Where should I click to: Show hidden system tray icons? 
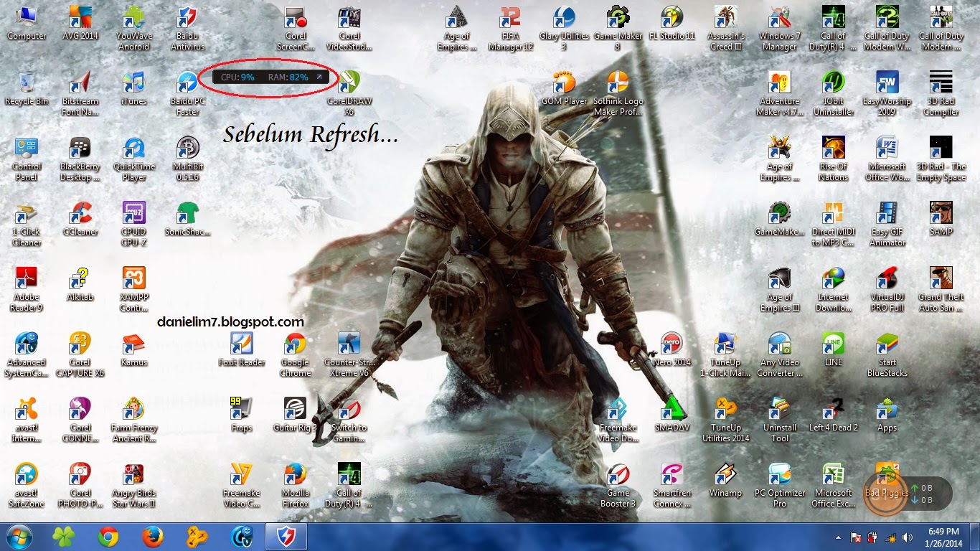click(839, 537)
